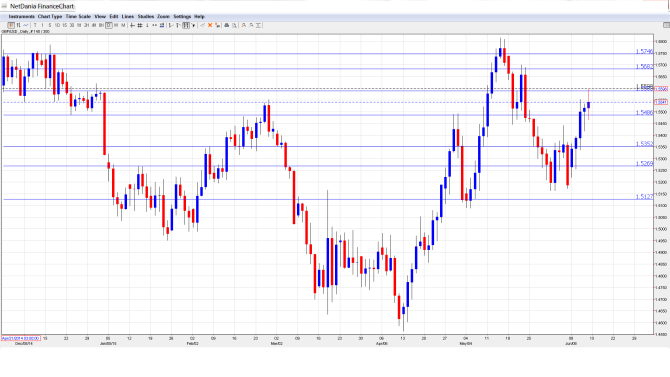Viewport: 670px width, 377px height.
Task: Open the View menu
Action: click(x=100, y=17)
